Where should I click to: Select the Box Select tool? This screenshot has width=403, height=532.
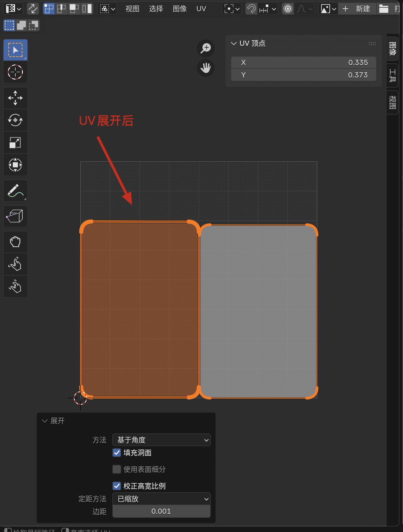pyautogui.click(x=15, y=50)
